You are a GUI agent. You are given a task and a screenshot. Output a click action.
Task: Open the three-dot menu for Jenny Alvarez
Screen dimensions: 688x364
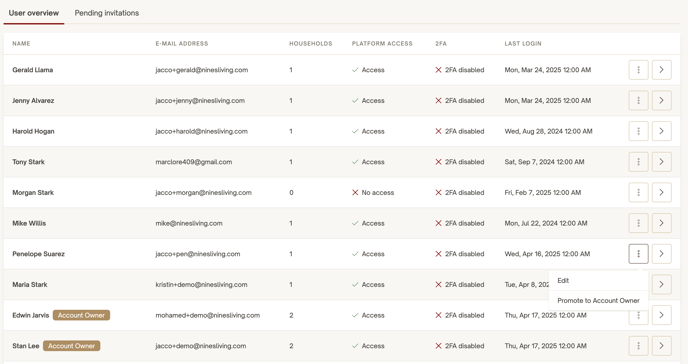tap(638, 100)
